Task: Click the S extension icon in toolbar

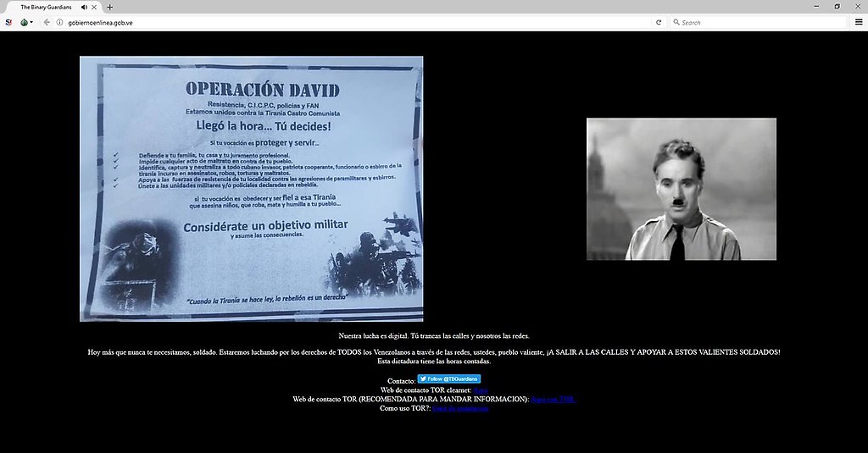Action: [x=8, y=22]
